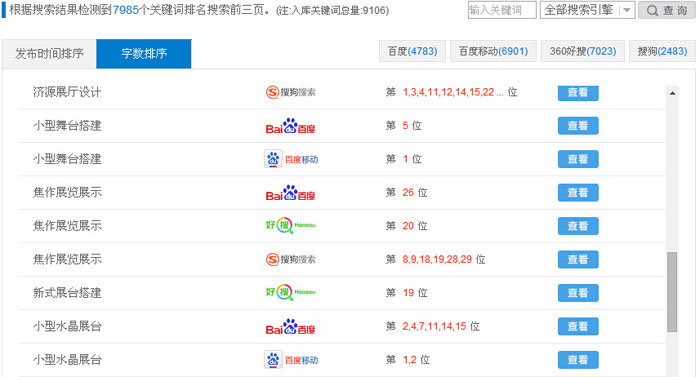Click 查看 for 小型水晶展台 rank 1,2
The image size is (700, 377).
[578, 360]
